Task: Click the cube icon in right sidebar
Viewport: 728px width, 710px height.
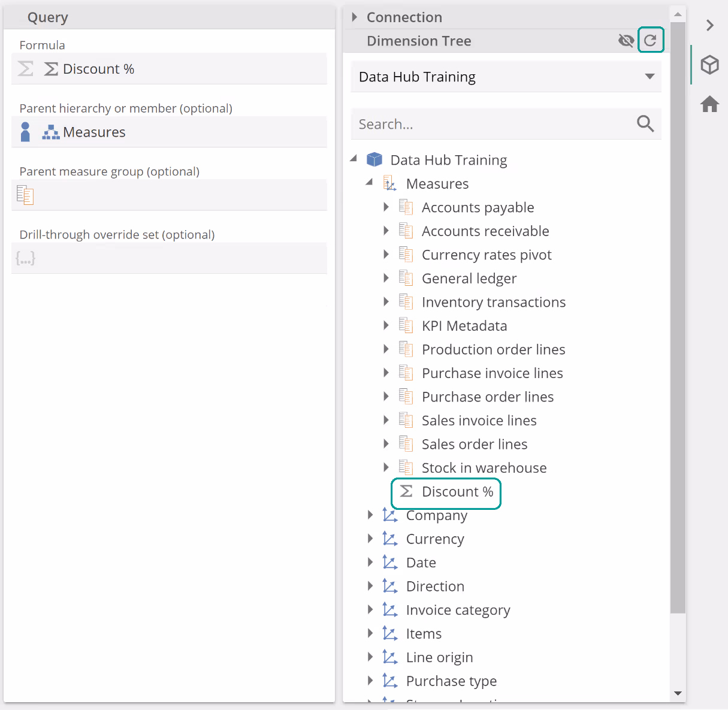Action: [x=709, y=65]
